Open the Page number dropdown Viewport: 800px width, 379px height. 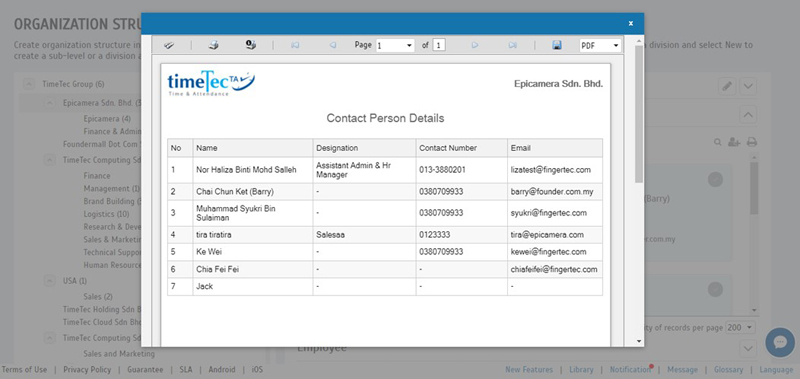395,45
